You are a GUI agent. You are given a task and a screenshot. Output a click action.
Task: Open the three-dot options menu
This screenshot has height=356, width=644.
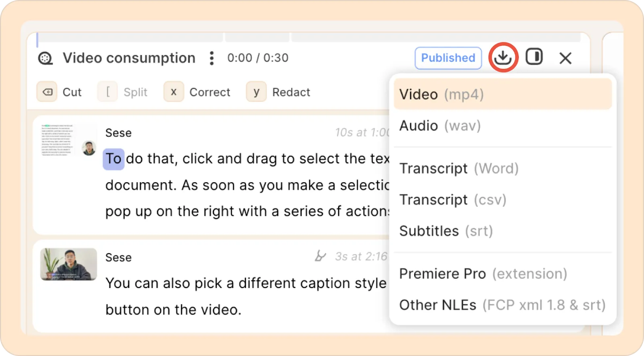coord(212,58)
